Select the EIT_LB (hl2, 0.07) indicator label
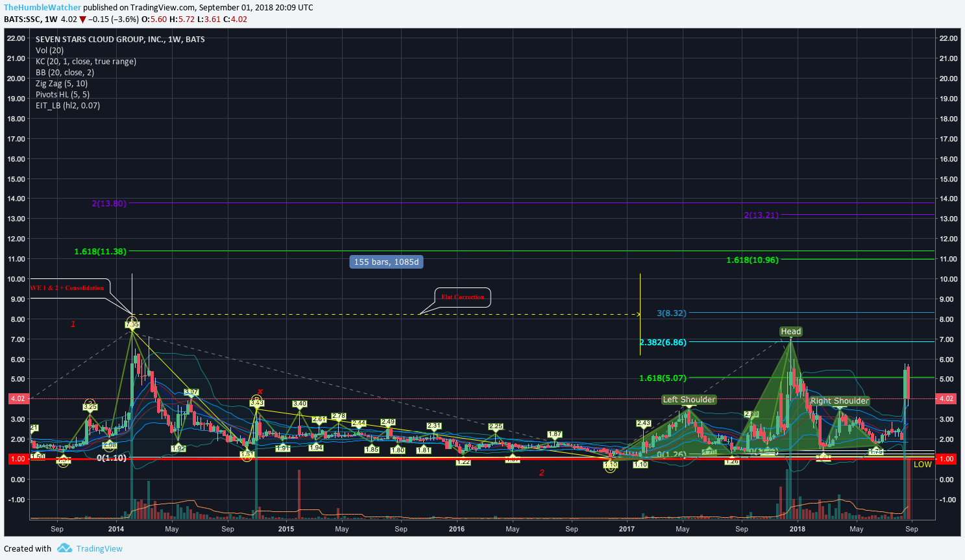Image resolution: width=965 pixels, height=560 pixels. (x=67, y=105)
